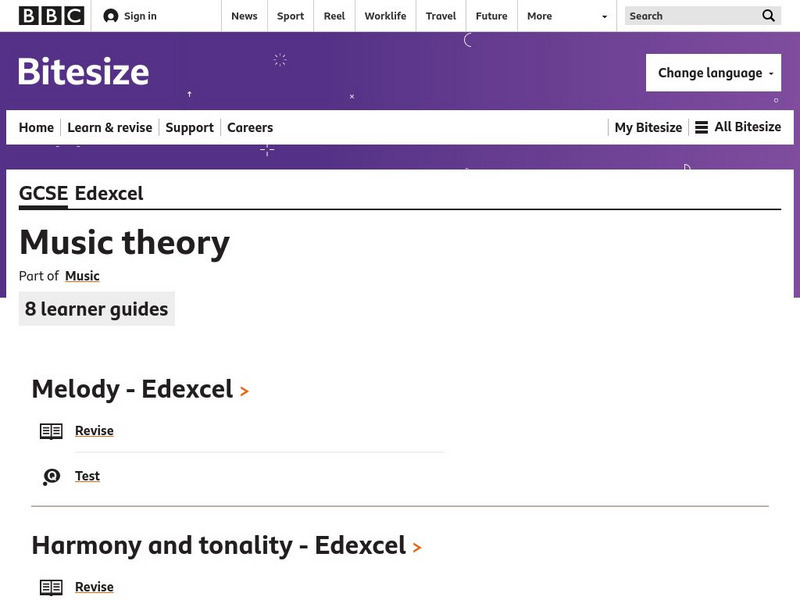Image resolution: width=800 pixels, height=600 pixels.
Task: Click the Melody Test quiz icon
Action: [51, 477]
